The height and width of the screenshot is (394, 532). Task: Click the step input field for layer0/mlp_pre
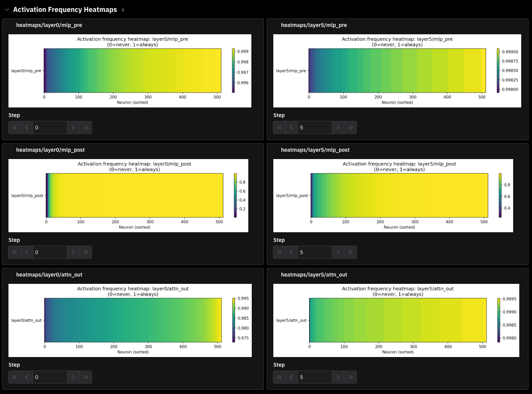(50, 127)
